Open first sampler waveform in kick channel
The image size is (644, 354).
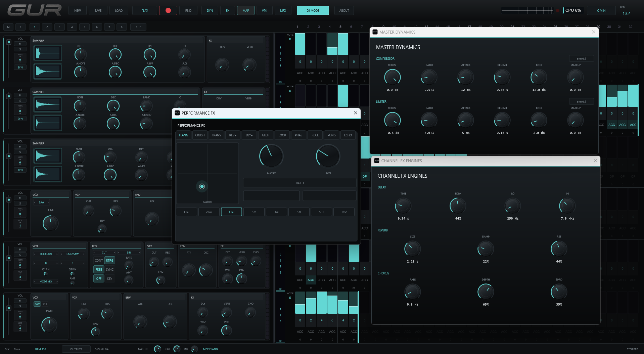click(48, 53)
